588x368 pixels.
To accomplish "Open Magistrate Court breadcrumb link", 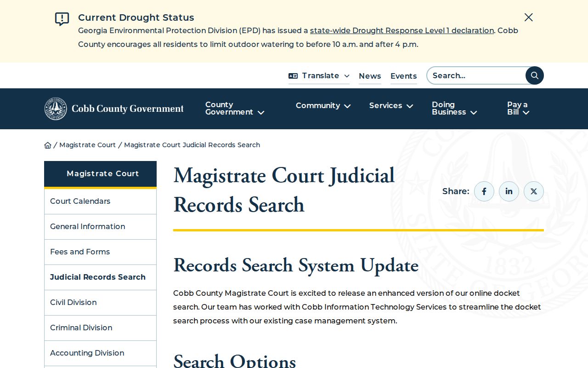I will (87, 145).
